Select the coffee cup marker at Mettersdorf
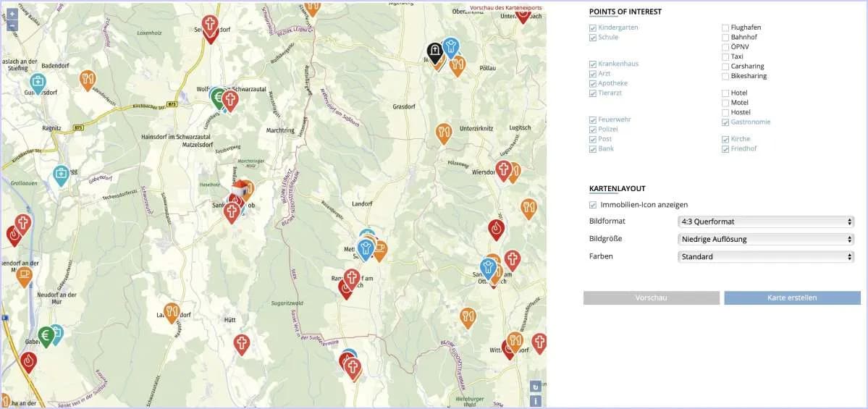 tap(380, 250)
